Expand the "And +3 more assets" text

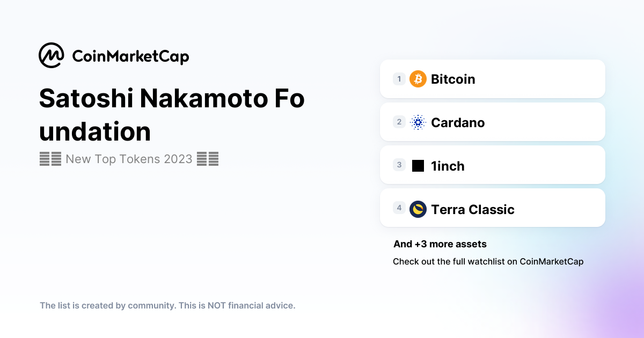[x=440, y=244]
